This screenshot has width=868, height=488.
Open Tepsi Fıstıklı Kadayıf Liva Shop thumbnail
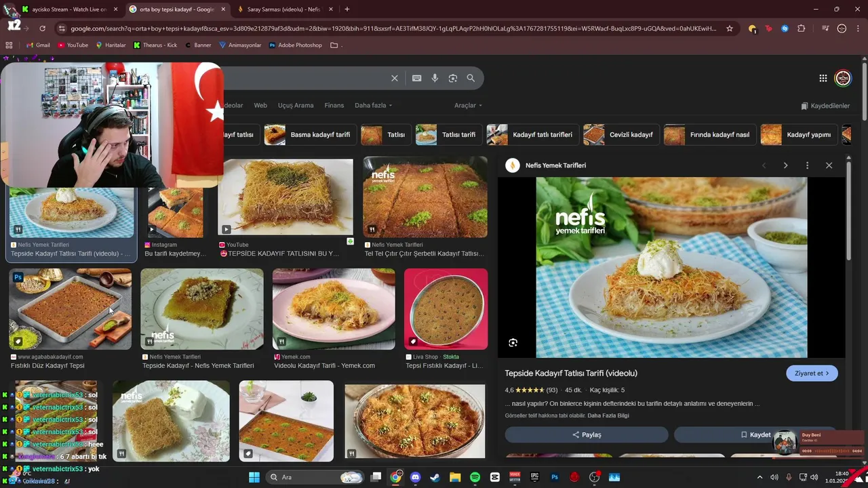446,309
